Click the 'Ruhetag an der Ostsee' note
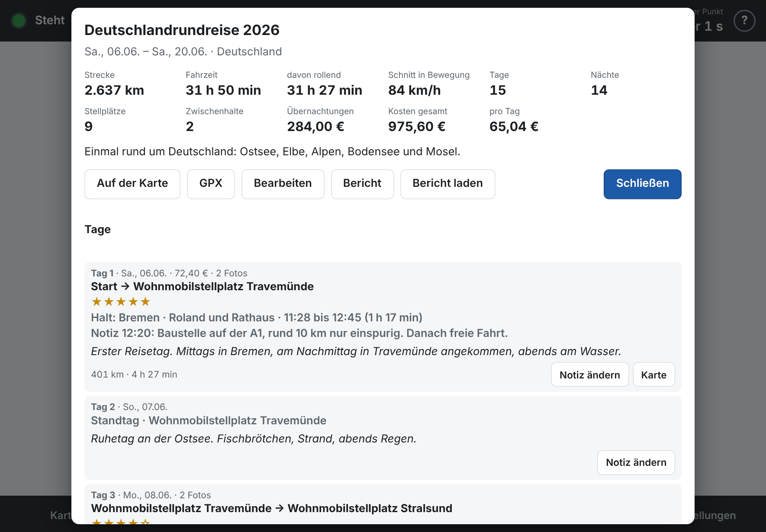This screenshot has width=766, height=532. point(254,439)
